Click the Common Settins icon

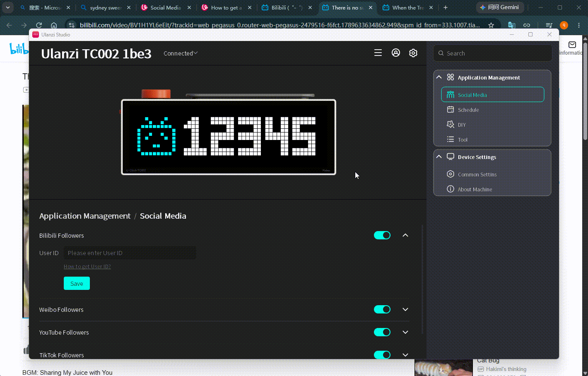[451, 174]
